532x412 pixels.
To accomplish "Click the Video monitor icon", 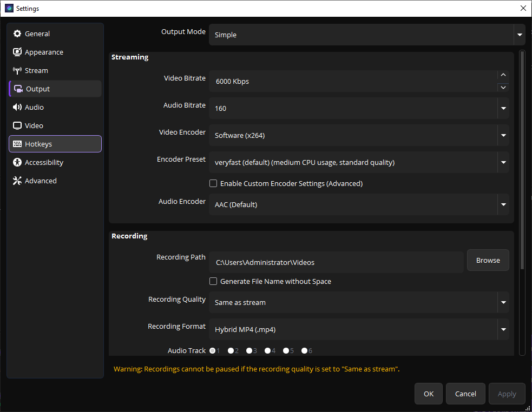I will coord(17,125).
